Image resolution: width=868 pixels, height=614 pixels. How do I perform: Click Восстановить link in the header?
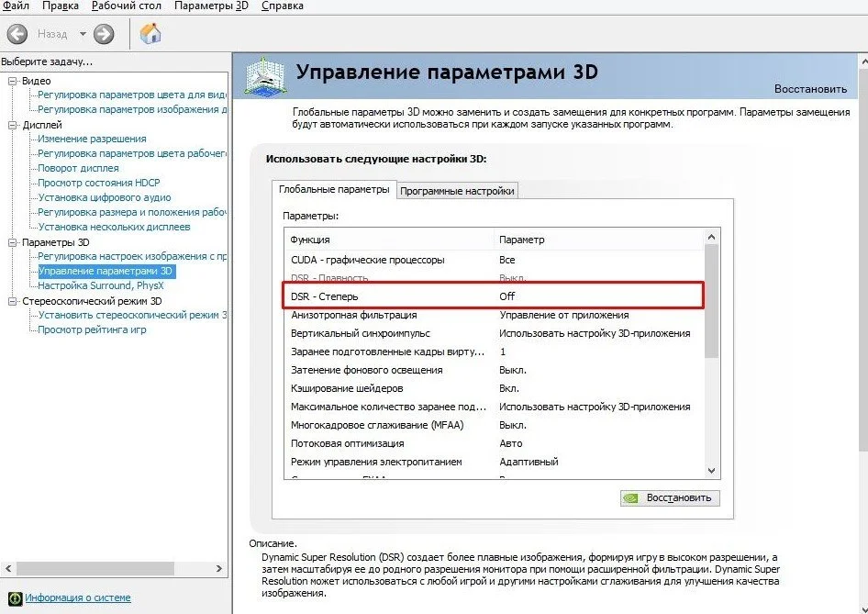point(810,89)
